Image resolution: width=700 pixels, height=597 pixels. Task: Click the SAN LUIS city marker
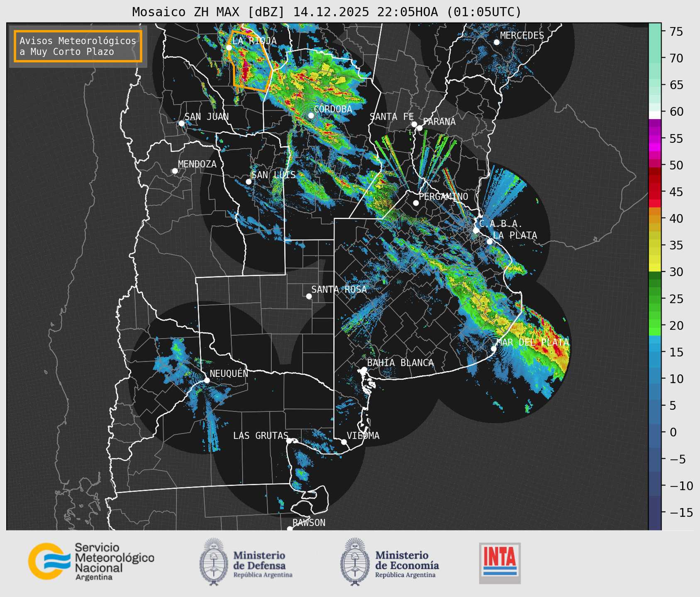(x=249, y=181)
